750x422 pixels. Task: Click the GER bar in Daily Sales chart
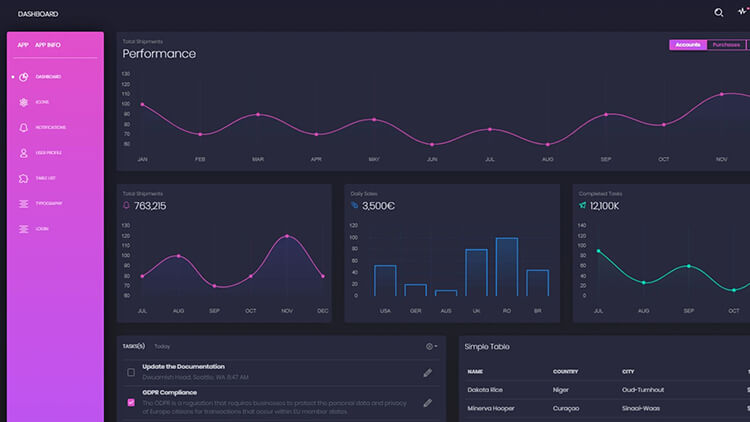(416, 290)
